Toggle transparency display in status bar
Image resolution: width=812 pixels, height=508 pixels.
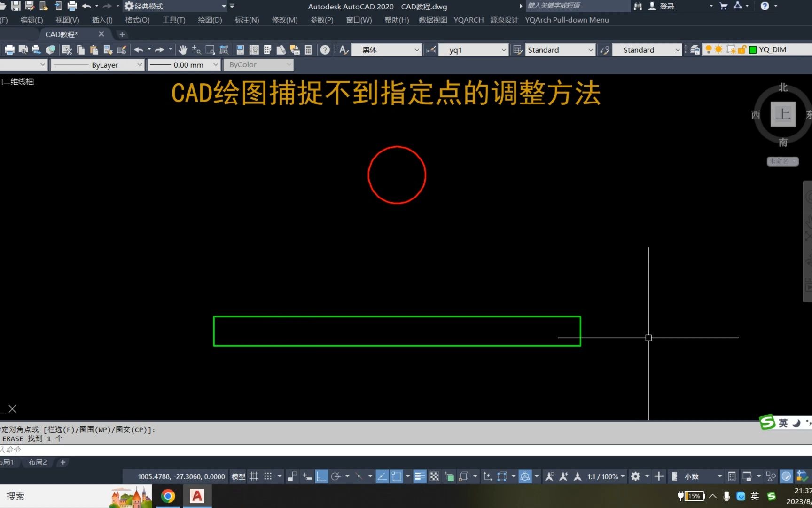tap(435, 476)
